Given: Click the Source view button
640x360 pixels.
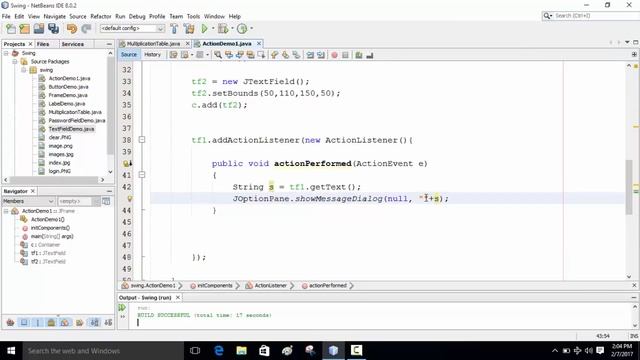Looking at the screenshot, I should point(129,55).
